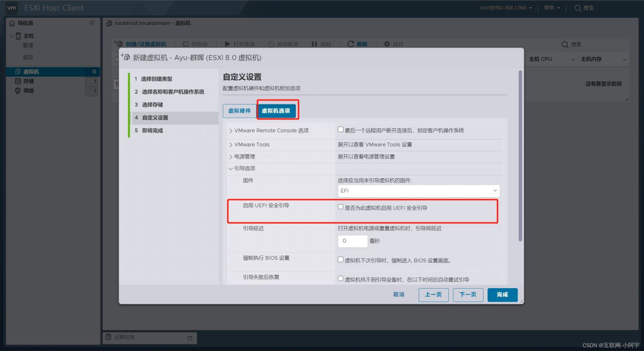The width and height of the screenshot is (644, 351).
Task: Open the firmware EFI dropdown
Action: (419, 191)
